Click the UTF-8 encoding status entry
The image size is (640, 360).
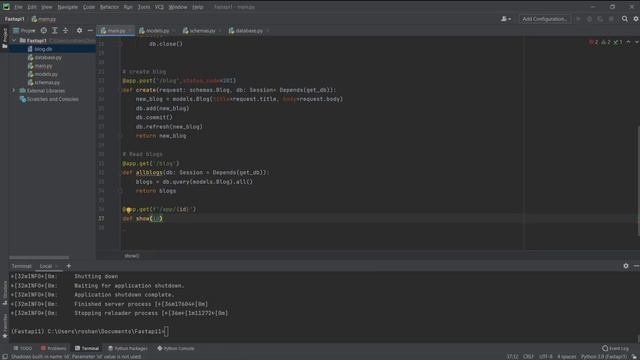tap(546, 357)
